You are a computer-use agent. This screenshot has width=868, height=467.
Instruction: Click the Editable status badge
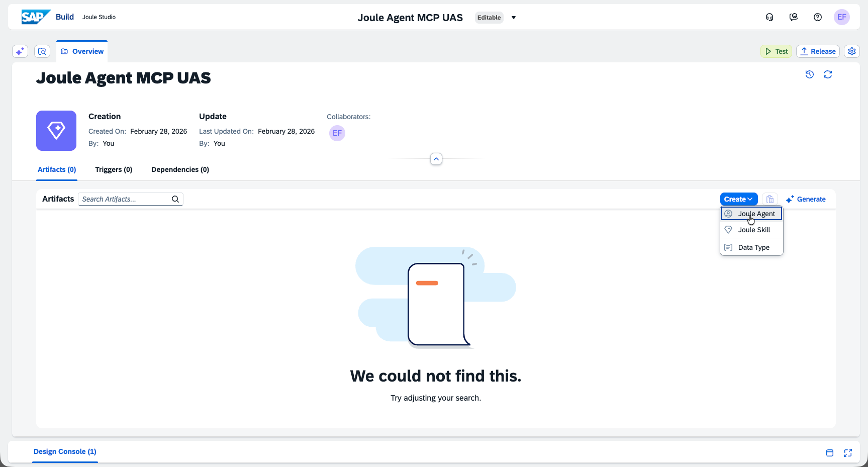click(489, 18)
